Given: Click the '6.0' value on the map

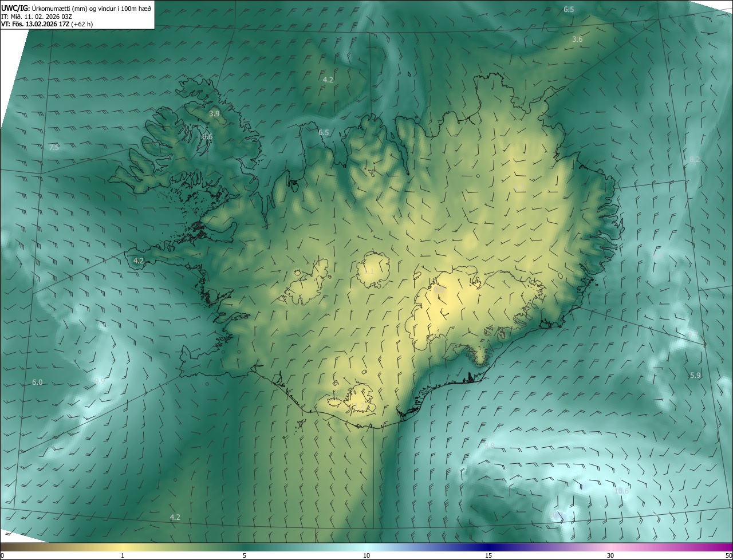Looking at the screenshot, I should tap(37, 382).
